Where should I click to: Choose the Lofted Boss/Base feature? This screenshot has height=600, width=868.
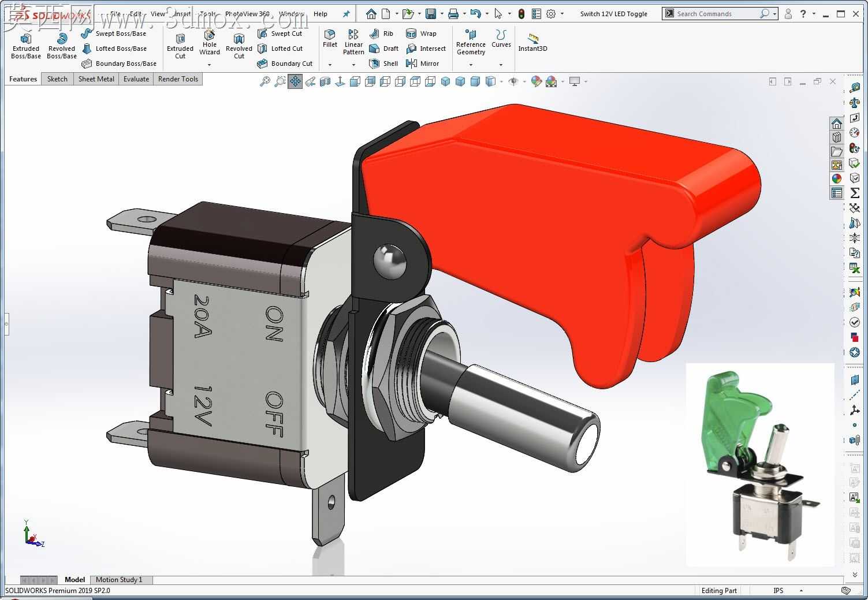[114, 49]
